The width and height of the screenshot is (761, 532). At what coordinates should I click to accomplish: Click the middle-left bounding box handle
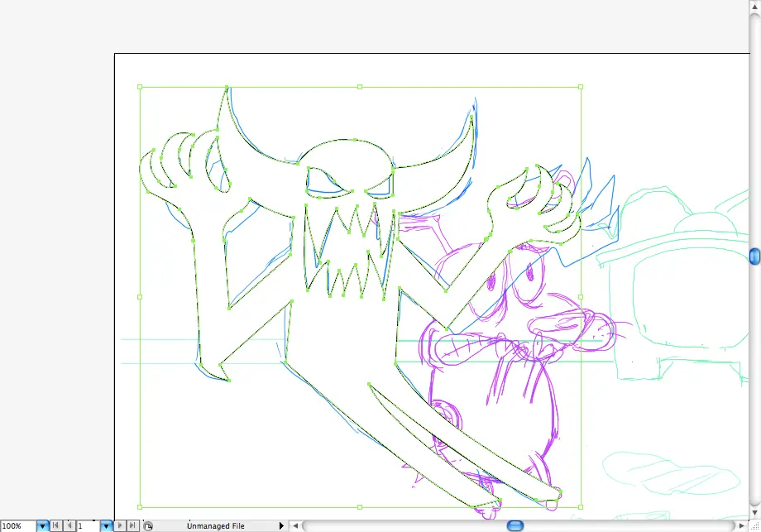(x=140, y=297)
